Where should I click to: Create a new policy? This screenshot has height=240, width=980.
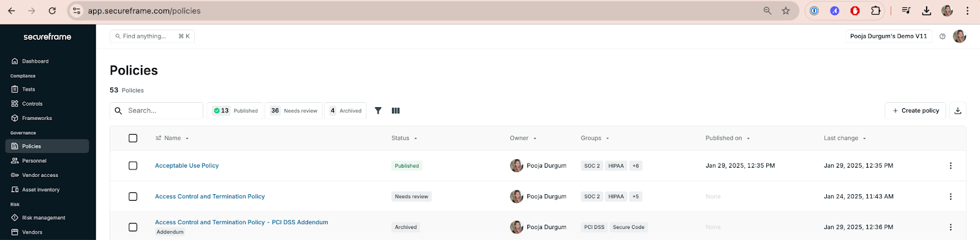915,111
